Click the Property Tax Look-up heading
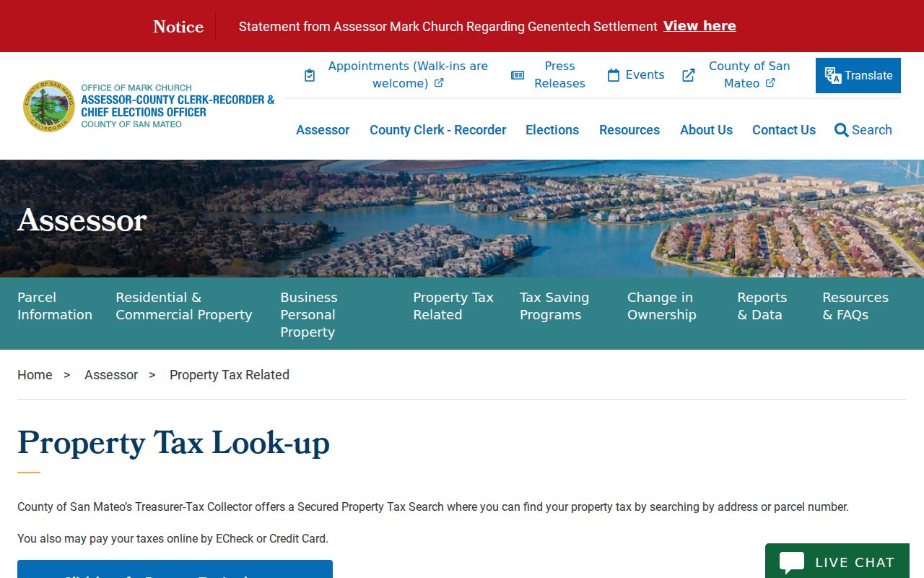The width and height of the screenshot is (924, 578). [x=174, y=443]
